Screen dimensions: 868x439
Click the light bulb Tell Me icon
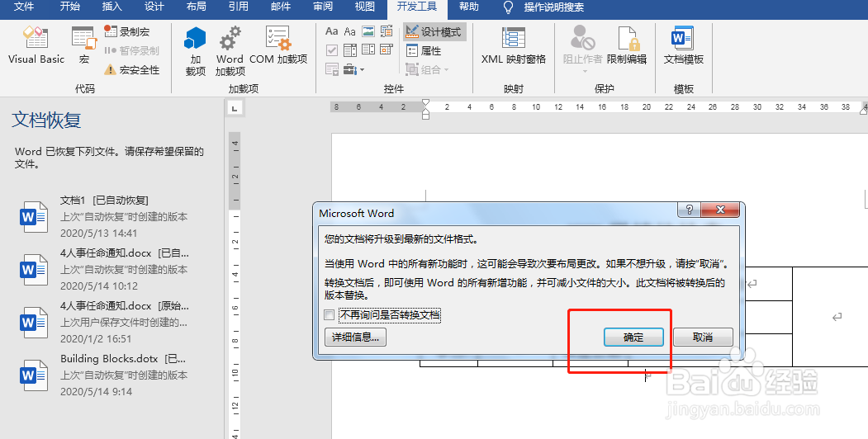[508, 7]
